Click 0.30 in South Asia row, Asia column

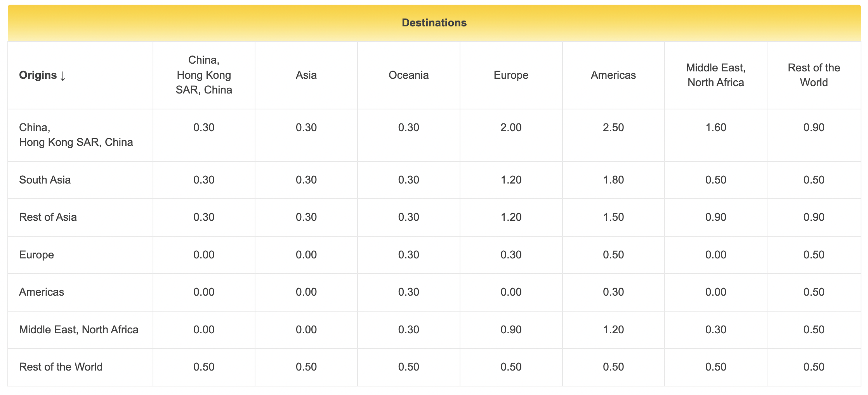(x=306, y=180)
